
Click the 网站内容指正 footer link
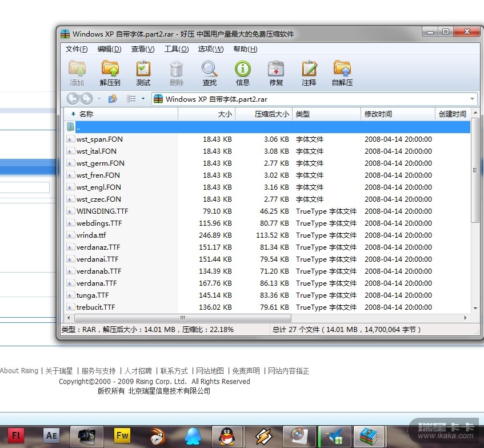click(x=289, y=371)
